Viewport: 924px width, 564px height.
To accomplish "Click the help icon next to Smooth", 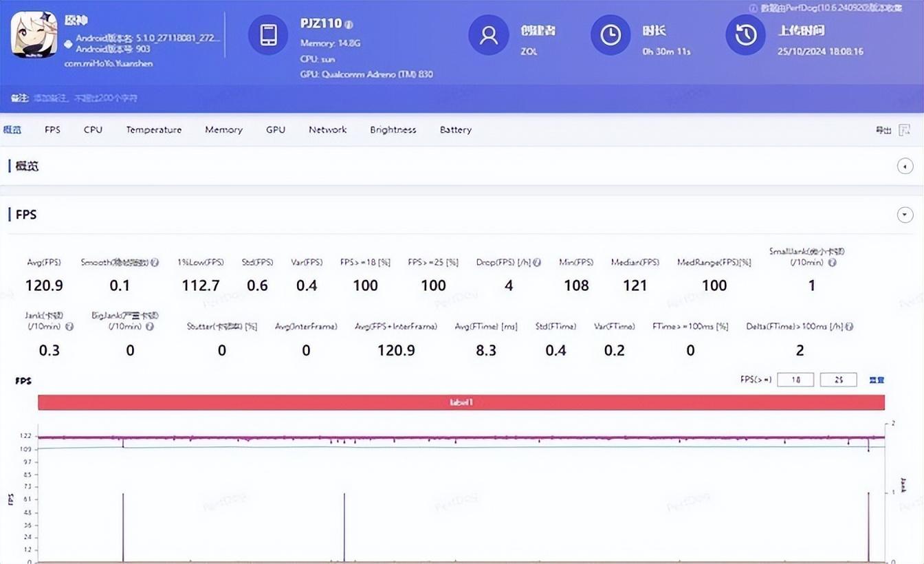I will pyautogui.click(x=155, y=262).
